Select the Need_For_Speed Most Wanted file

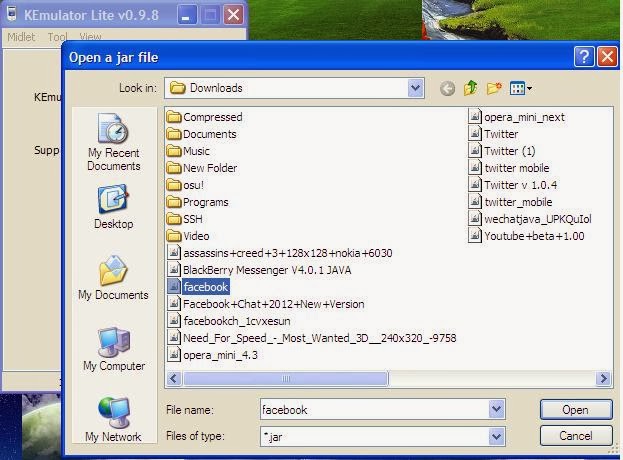pos(312,338)
